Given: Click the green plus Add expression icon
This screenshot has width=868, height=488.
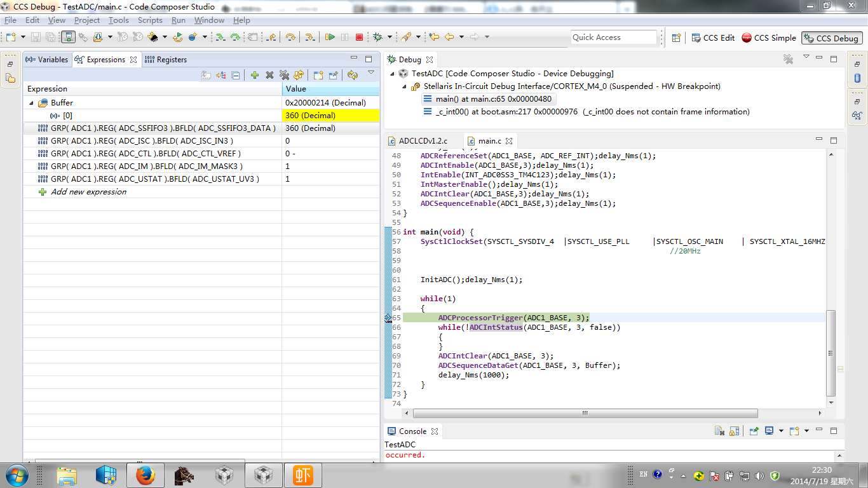Looking at the screenshot, I should tap(255, 75).
